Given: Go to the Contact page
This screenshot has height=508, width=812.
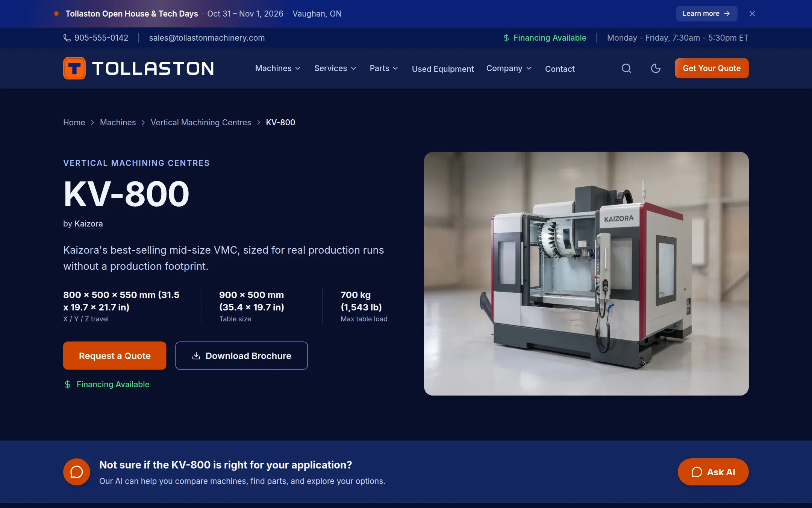Looking at the screenshot, I should (x=560, y=69).
